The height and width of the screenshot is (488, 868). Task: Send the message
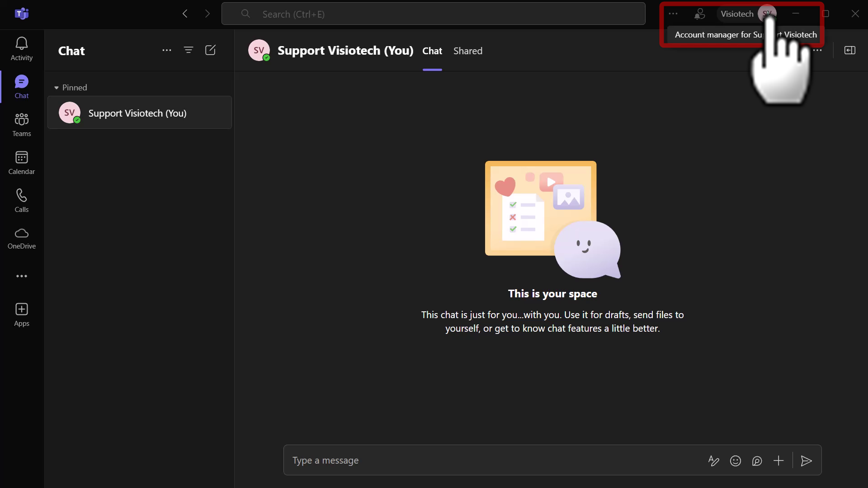(x=807, y=461)
